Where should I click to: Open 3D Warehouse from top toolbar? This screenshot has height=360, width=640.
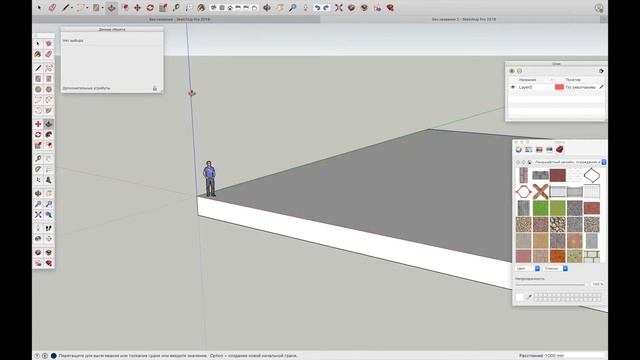pyautogui.click(x=351, y=7)
